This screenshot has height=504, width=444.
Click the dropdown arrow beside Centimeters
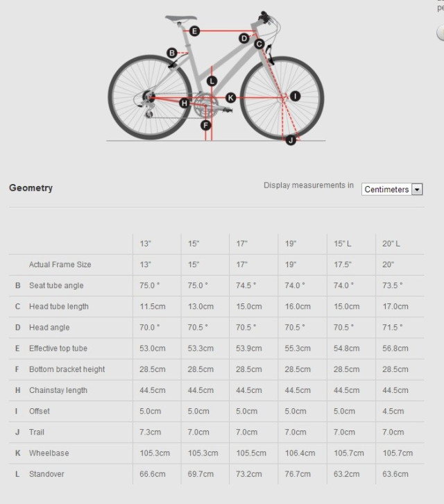(417, 190)
